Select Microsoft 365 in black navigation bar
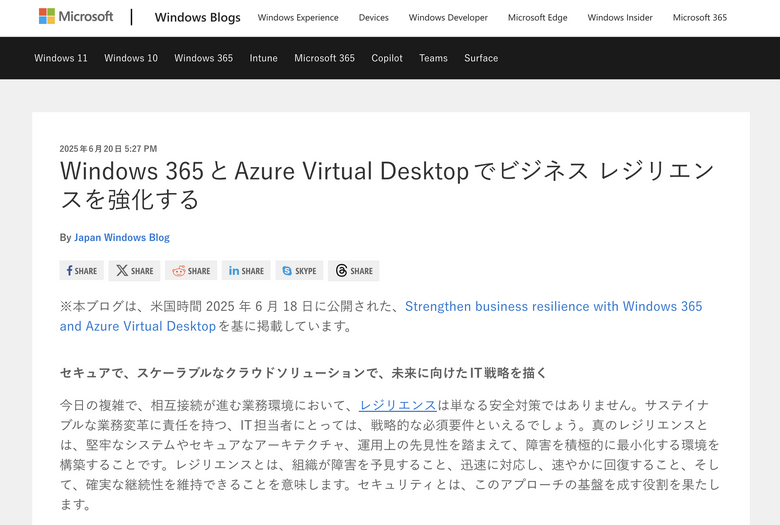Image resolution: width=780 pixels, height=525 pixels. (324, 58)
